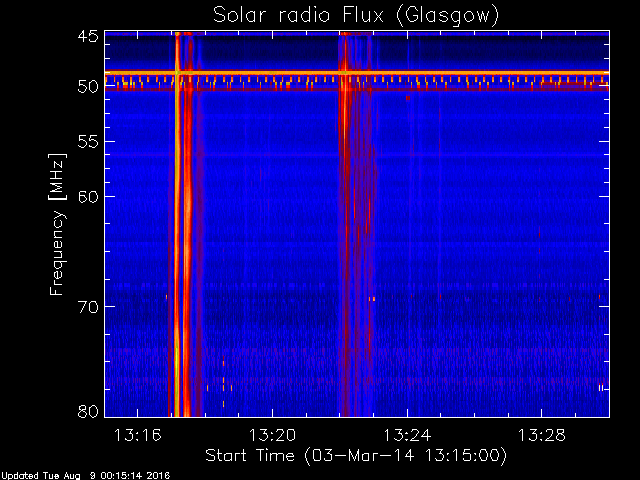Viewport: 640px width, 480px height.
Task: Click the 45 frequency tick label
Action: [x=88, y=36]
